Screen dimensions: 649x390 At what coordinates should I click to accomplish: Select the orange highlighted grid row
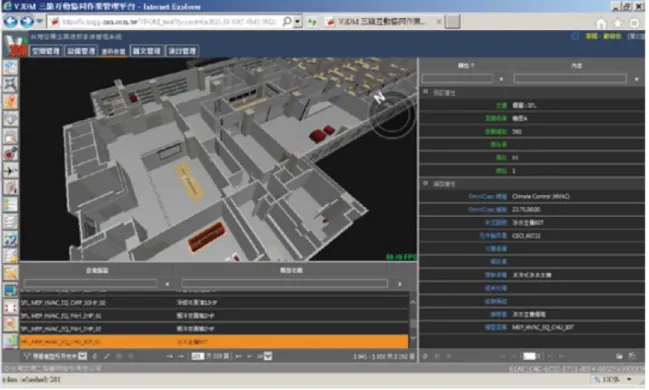pyautogui.click(x=214, y=342)
